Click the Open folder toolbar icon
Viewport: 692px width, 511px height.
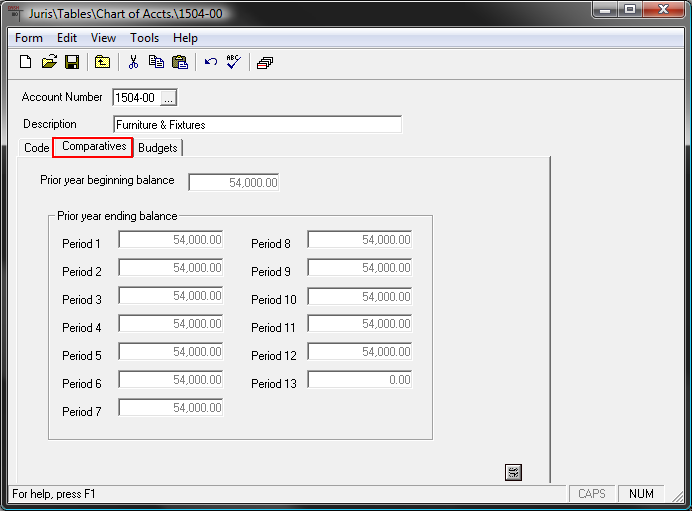pyautogui.click(x=49, y=62)
